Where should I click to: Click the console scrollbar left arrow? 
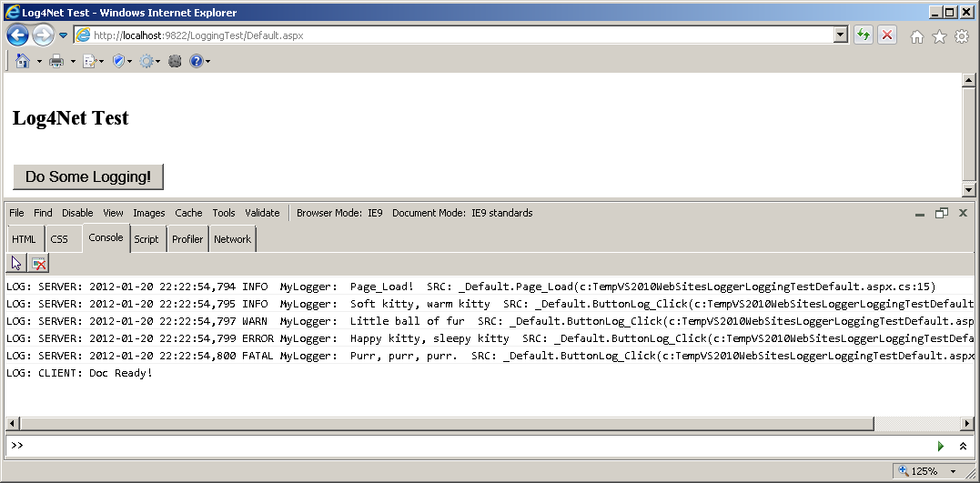[x=12, y=424]
